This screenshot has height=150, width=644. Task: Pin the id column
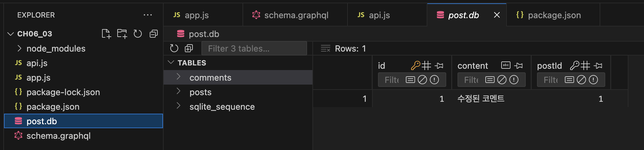click(x=439, y=66)
